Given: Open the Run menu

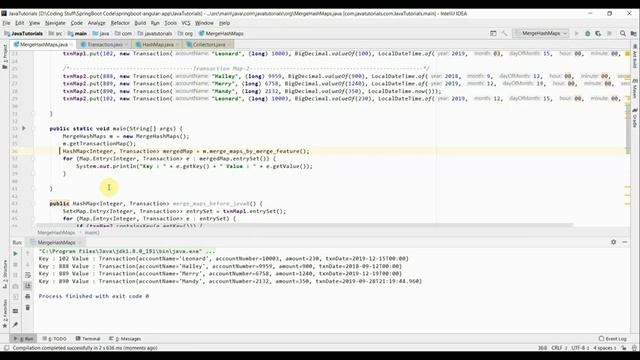Looking at the screenshot, I should point(155,23).
